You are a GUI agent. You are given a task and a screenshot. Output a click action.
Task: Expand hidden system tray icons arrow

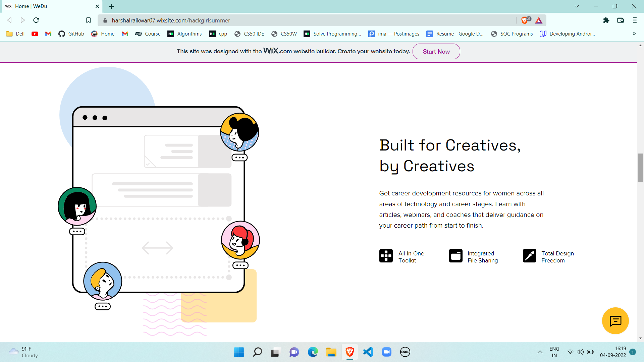click(x=540, y=352)
